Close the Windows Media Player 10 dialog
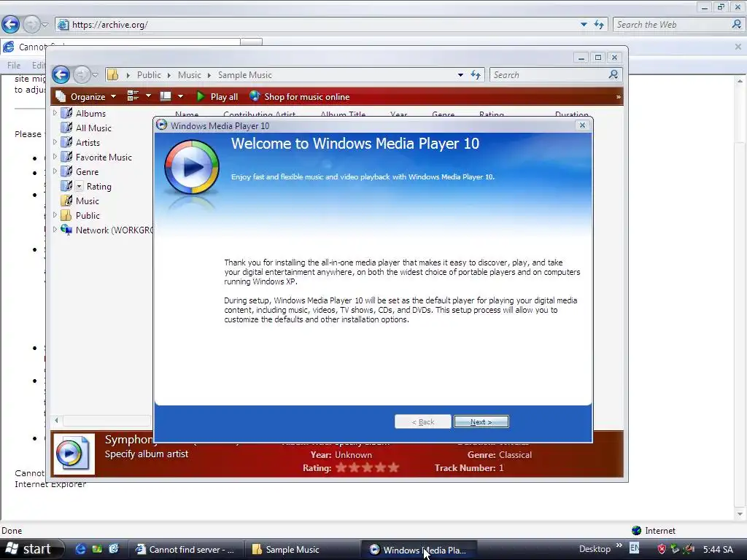The height and width of the screenshot is (560, 747). point(582,125)
